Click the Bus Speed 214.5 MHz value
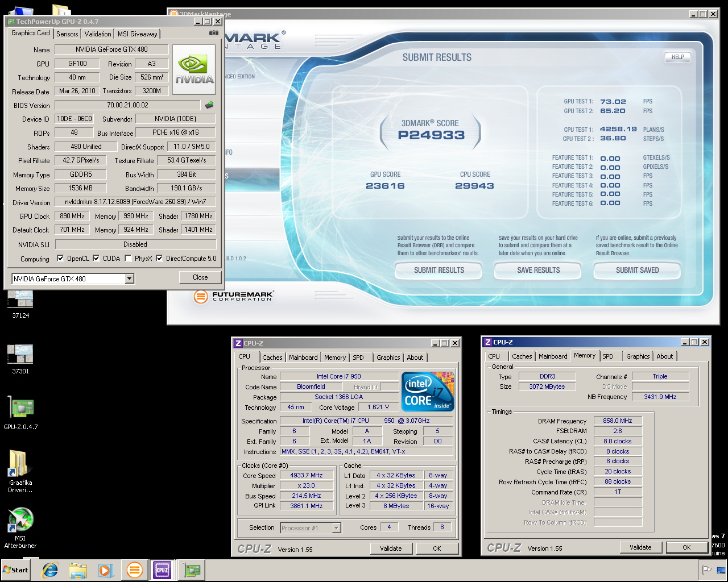728x582 pixels. pos(307,496)
